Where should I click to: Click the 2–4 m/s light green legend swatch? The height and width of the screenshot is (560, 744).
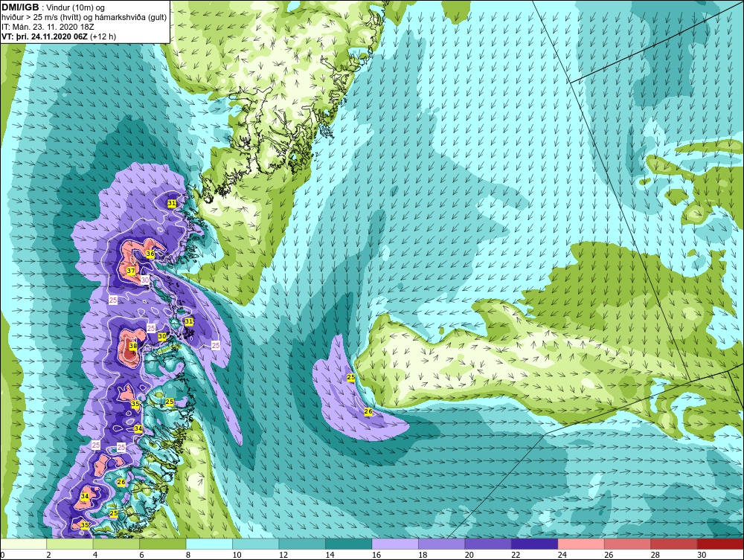click(x=70, y=544)
